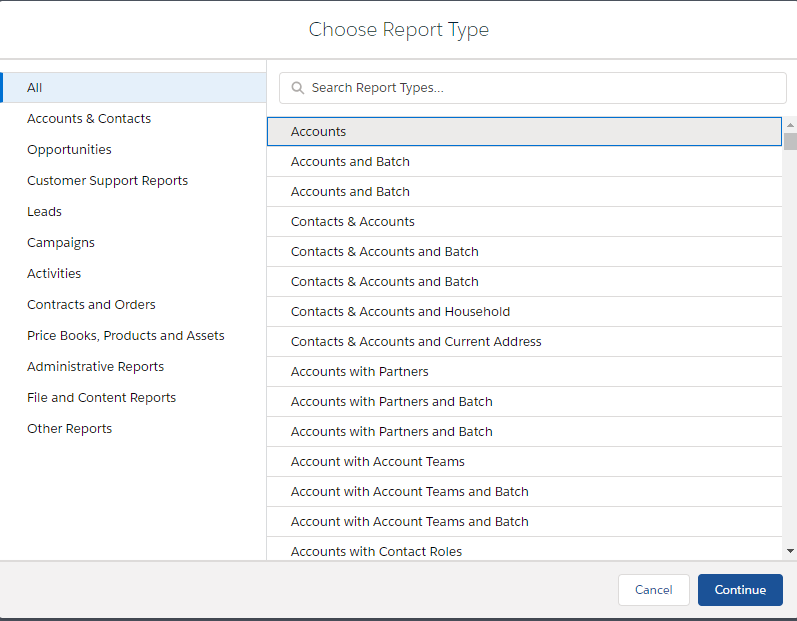Choose the Leads category

pos(44,211)
